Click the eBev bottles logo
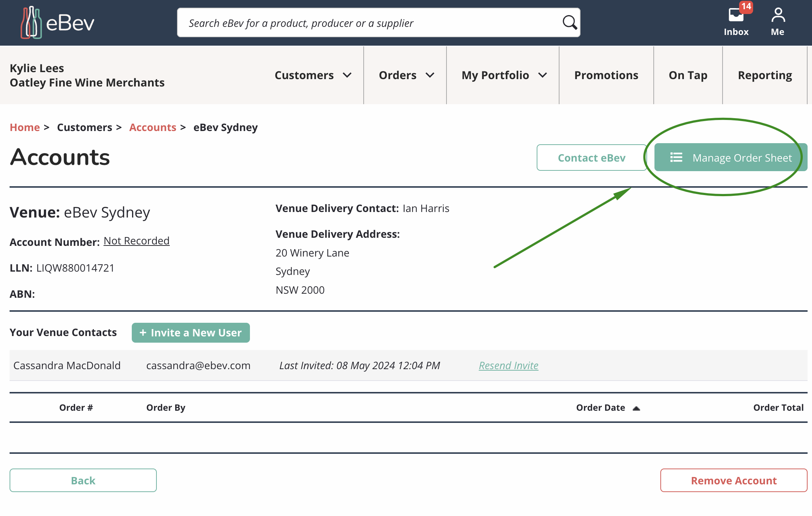The image size is (812, 516). tap(31, 23)
